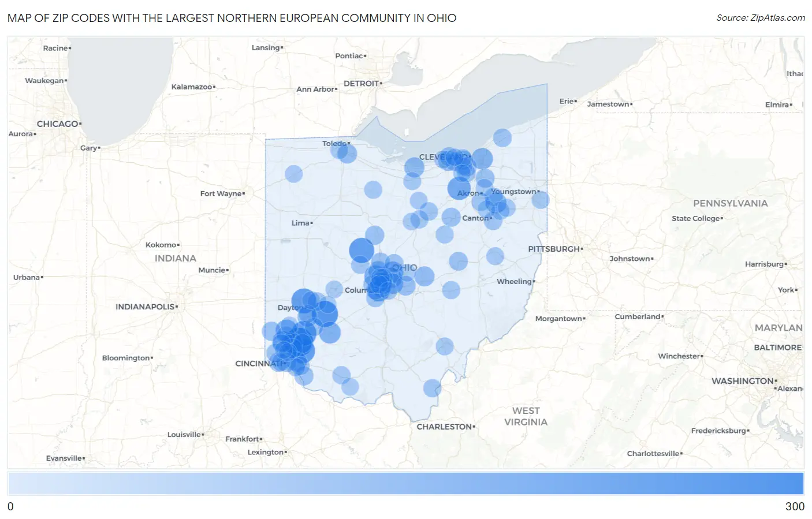This screenshot has width=812, height=519.
Task: Click the WEST VIRGINIA state label
Action: [526, 417]
